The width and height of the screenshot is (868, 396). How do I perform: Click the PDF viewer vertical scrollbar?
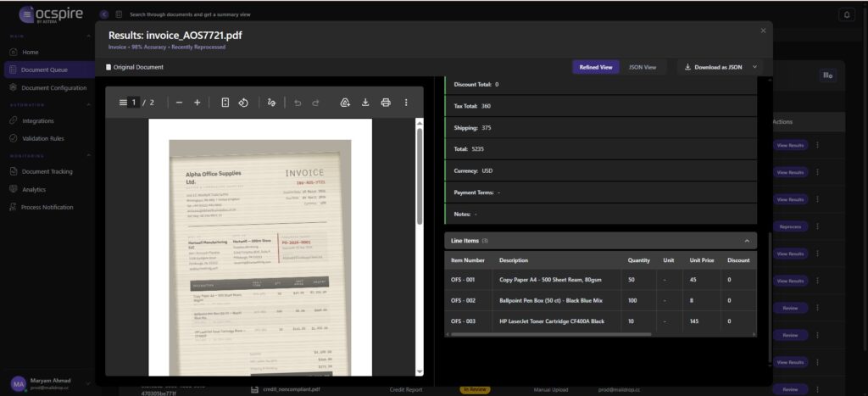pos(420,177)
